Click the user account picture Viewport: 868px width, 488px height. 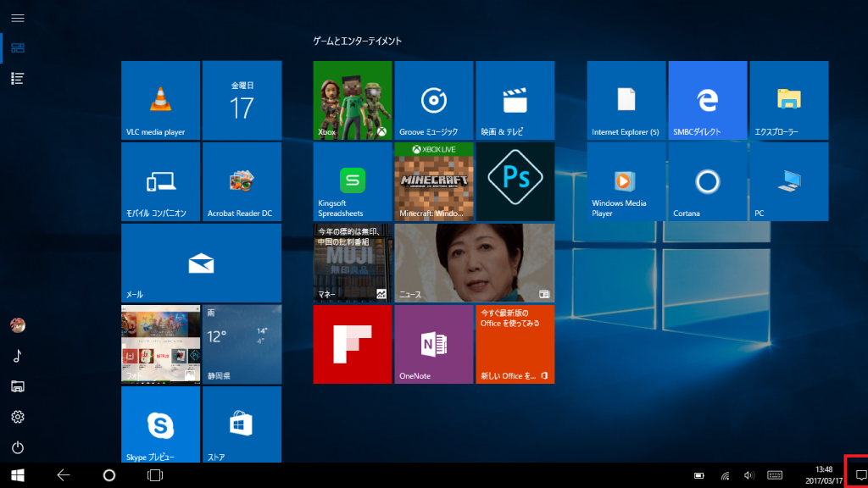(x=19, y=325)
